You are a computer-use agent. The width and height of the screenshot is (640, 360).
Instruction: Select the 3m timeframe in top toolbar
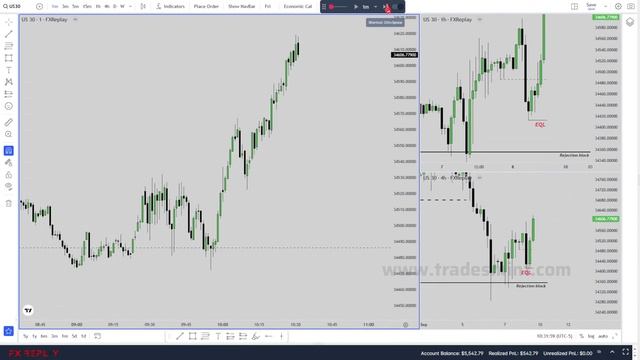[65, 7]
